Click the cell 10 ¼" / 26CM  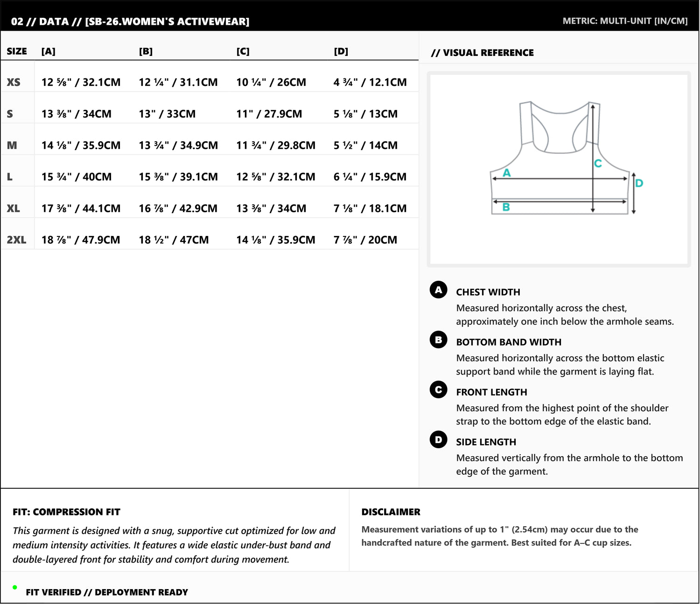271,82
